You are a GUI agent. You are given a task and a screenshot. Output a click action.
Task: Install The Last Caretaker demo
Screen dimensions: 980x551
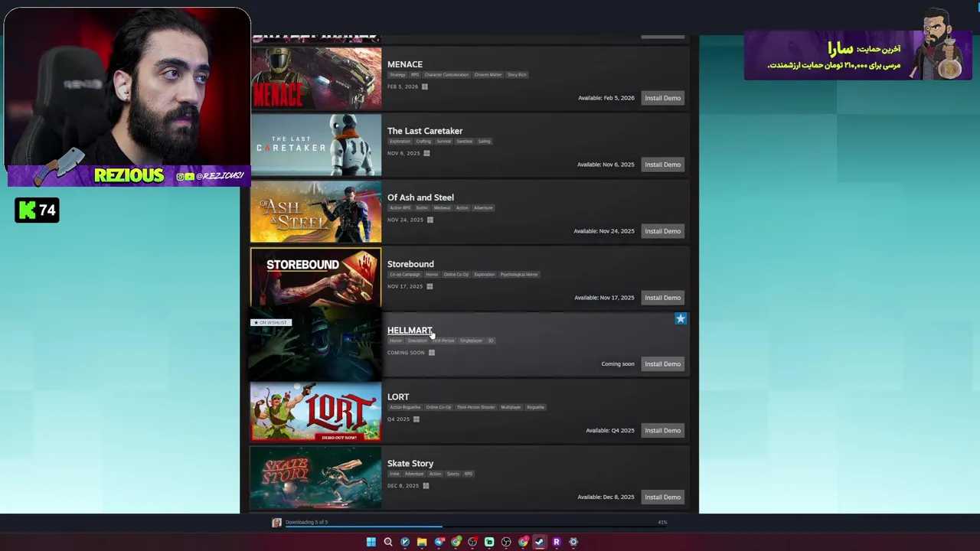(662, 165)
